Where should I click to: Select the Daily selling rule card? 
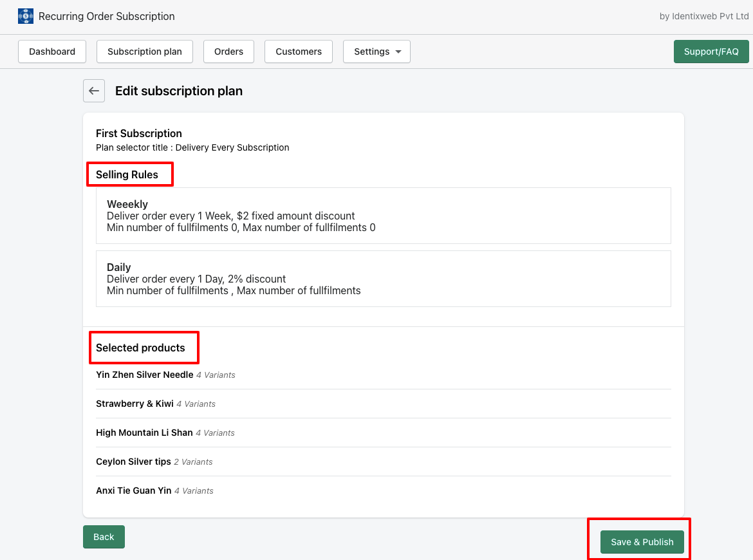pyautogui.click(x=383, y=279)
